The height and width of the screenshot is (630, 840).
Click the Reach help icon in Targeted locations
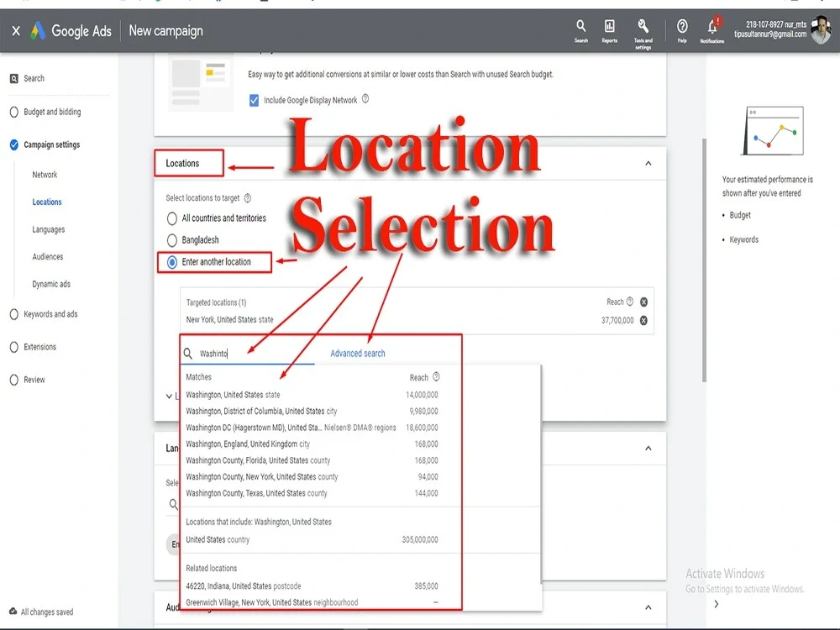pyautogui.click(x=630, y=302)
